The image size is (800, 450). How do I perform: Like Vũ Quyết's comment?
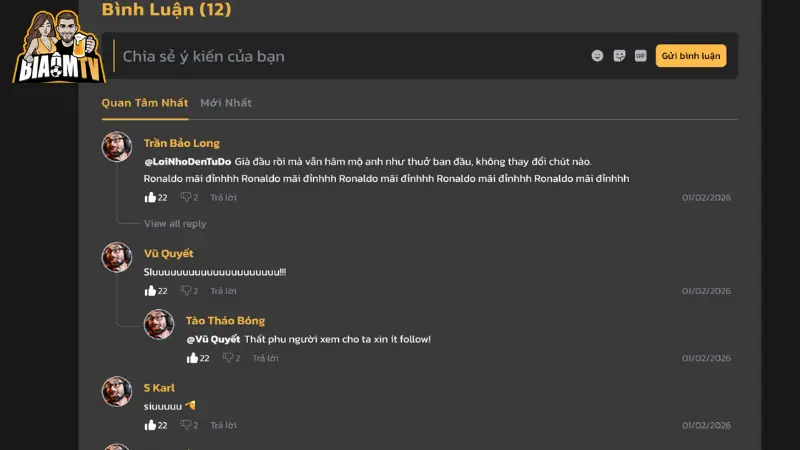pos(151,291)
